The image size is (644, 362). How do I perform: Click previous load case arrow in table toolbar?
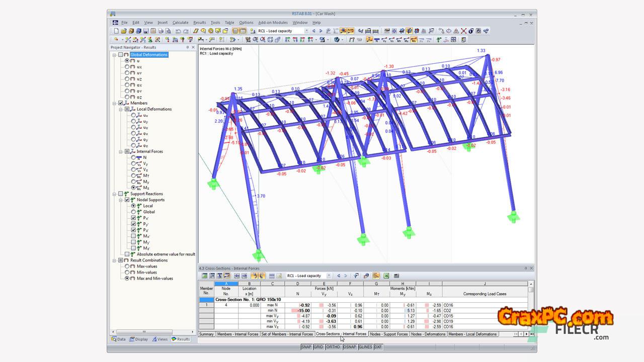[x=339, y=276]
